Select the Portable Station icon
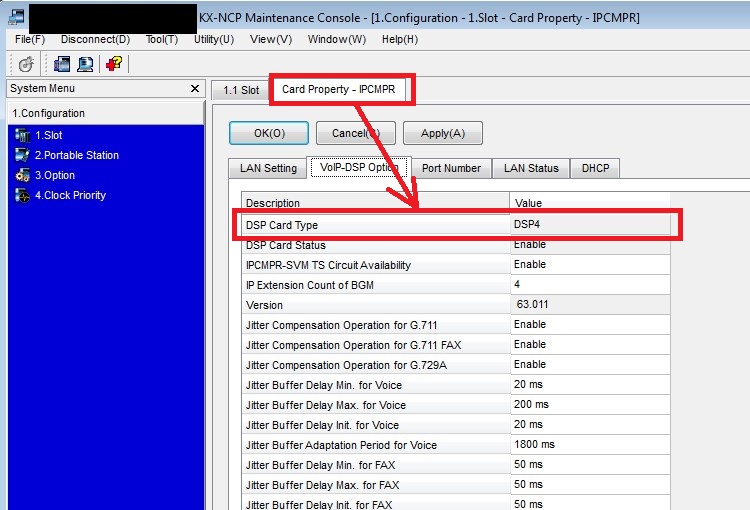 tap(22, 155)
